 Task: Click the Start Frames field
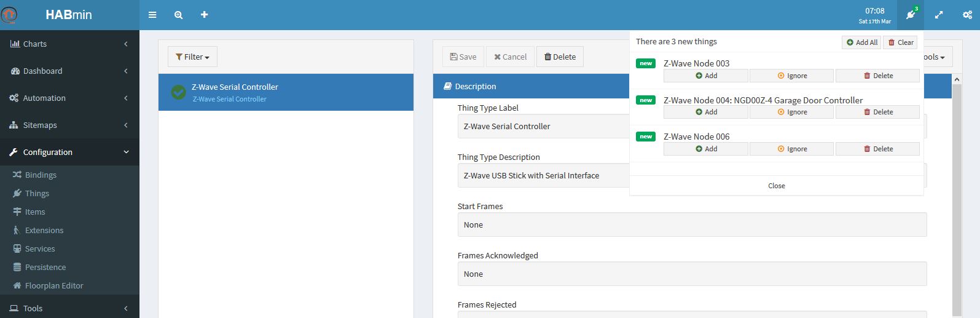[692, 225]
